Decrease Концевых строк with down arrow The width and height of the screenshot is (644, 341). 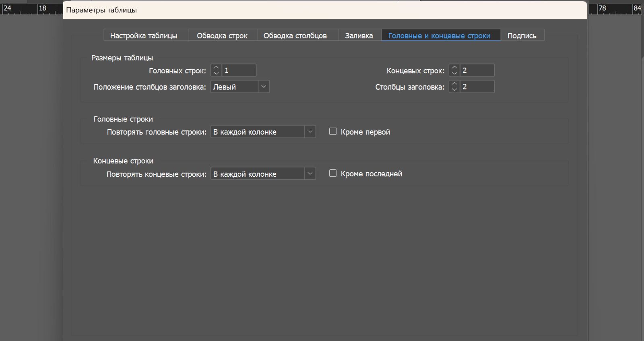click(x=454, y=73)
